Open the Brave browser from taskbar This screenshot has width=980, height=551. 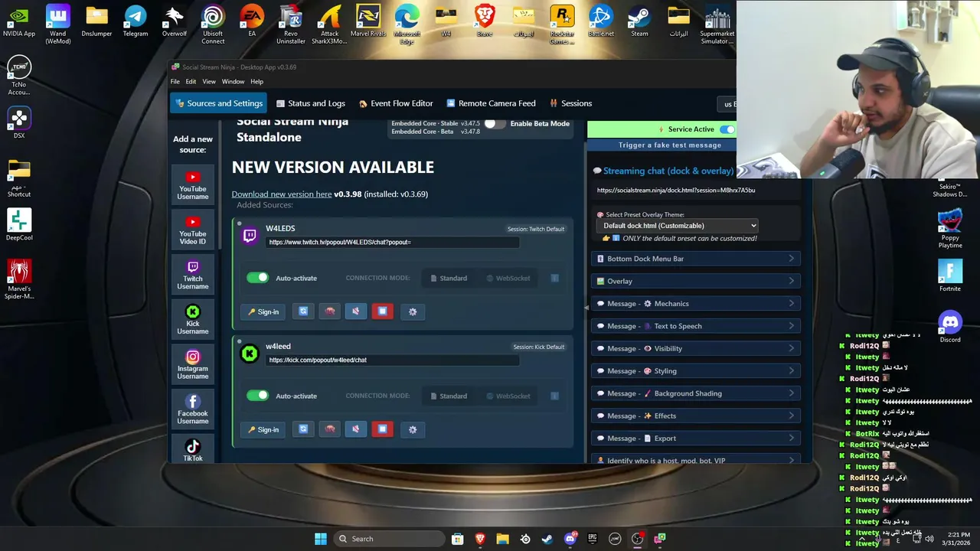tap(480, 539)
